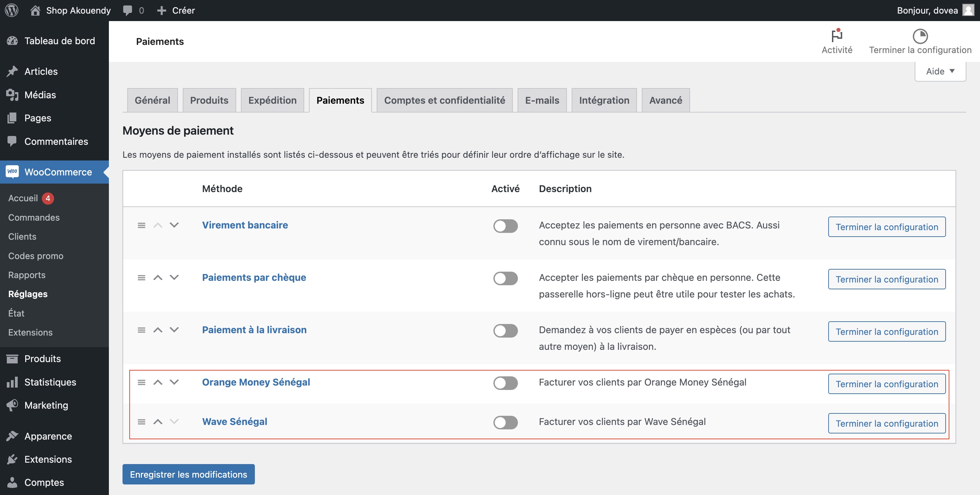980x495 pixels.
Task: Click the WordPress logo in admin bar
Action: (12, 10)
